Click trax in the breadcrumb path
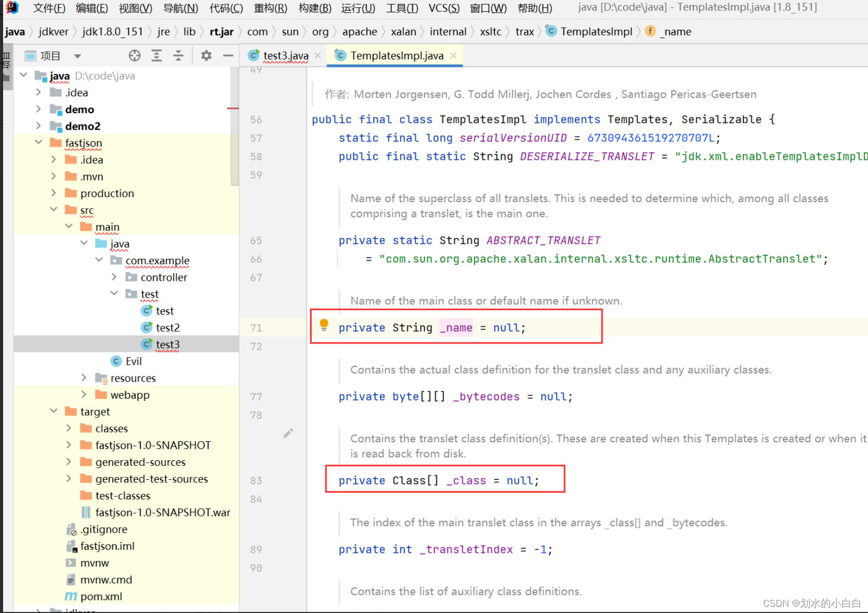The width and height of the screenshot is (868, 613). (525, 31)
